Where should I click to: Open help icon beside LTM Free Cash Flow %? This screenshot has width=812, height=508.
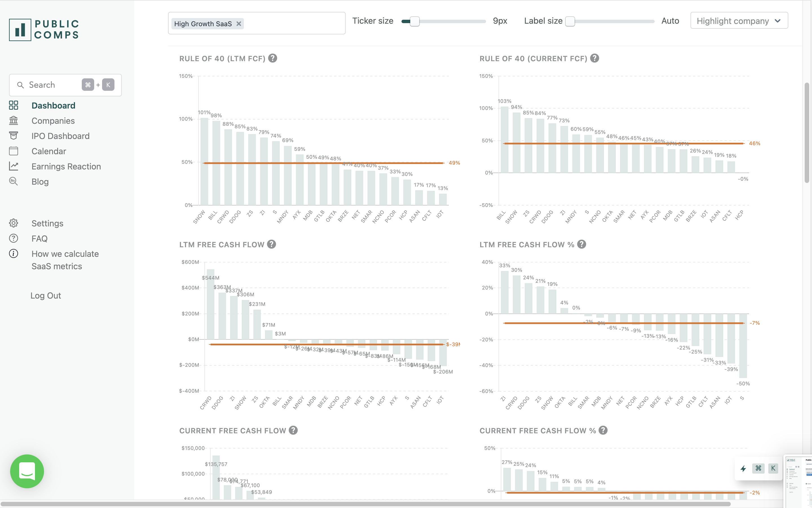click(582, 245)
